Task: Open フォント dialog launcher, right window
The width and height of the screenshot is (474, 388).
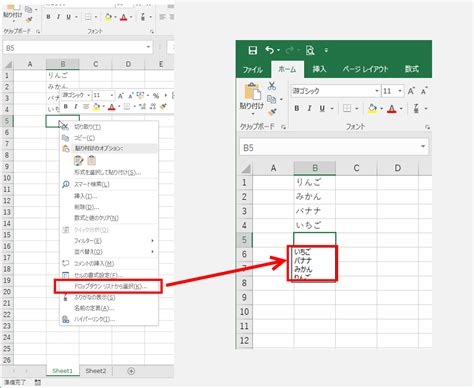Action: click(427, 127)
